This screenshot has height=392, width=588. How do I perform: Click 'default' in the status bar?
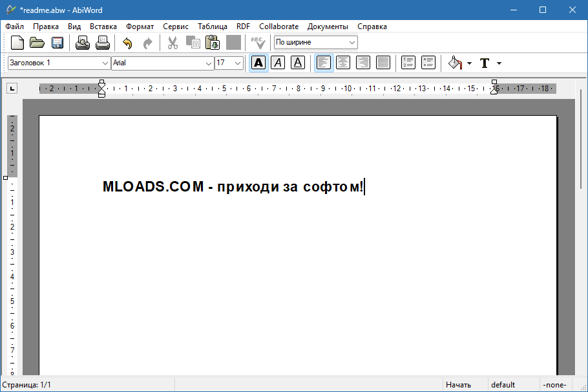tap(503, 385)
